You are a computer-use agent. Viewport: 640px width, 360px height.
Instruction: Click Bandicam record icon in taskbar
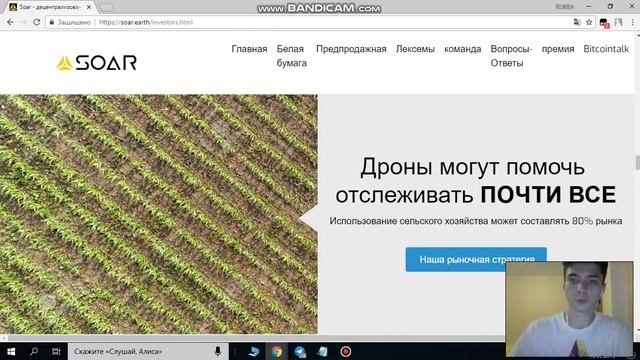click(346, 351)
